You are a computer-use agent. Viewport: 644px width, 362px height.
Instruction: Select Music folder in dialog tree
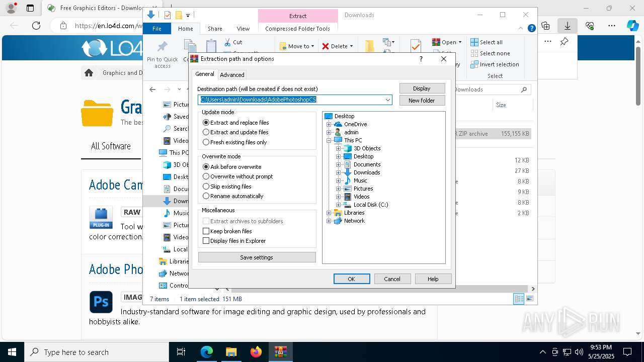point(360,180)
